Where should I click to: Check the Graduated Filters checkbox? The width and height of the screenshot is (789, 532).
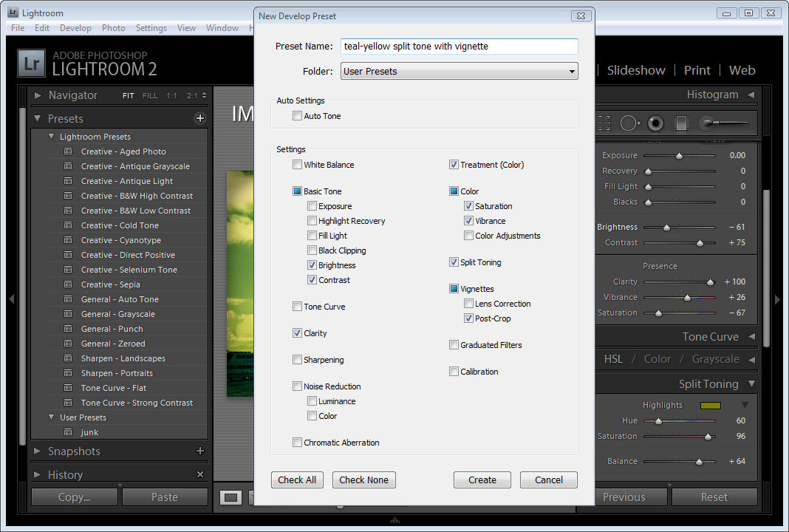click(x=454, y=345)
